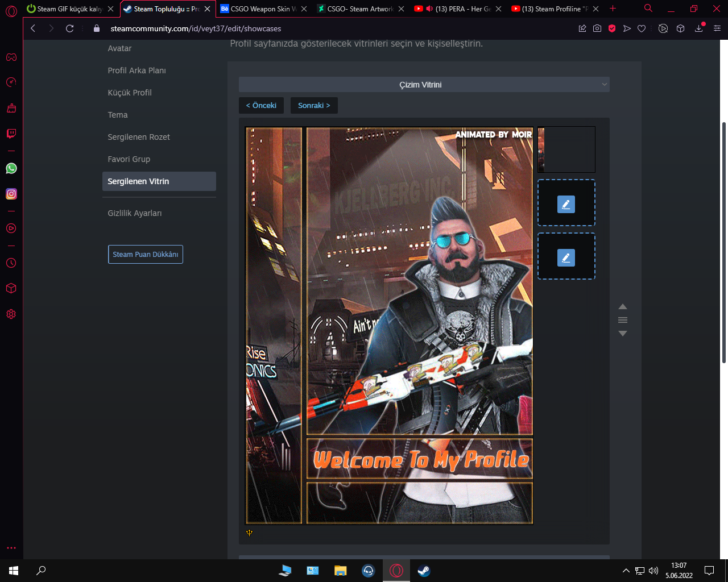Reload the Steam page
728x582 pixels.
[x=70, y=28]
